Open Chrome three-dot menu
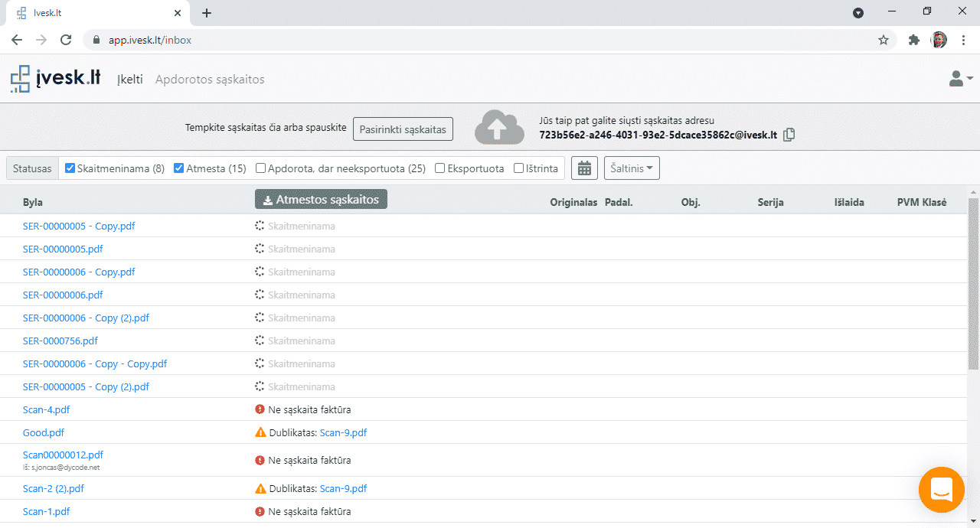The image size is (980, 528). pyautogui.click(x=962, y=40)
